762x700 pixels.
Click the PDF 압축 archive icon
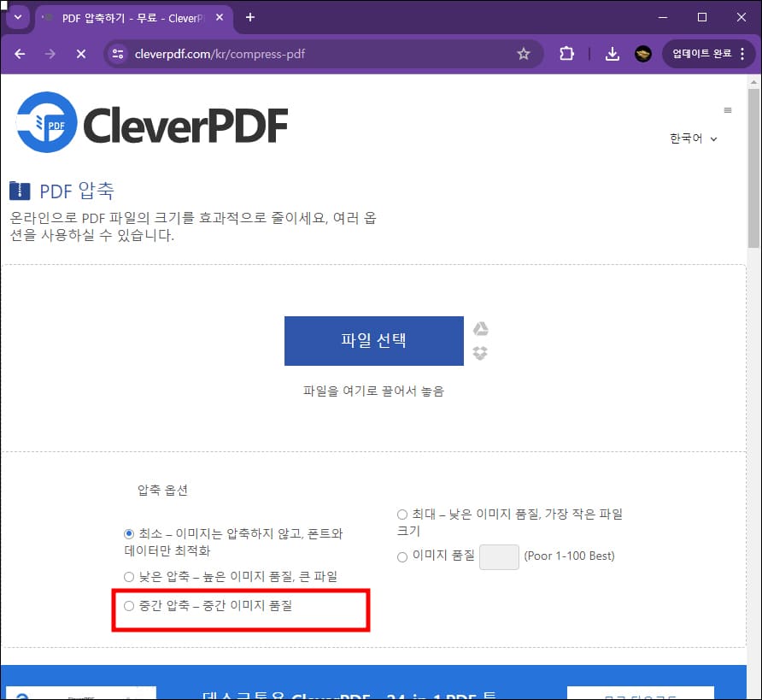click(x=20, y=191)
